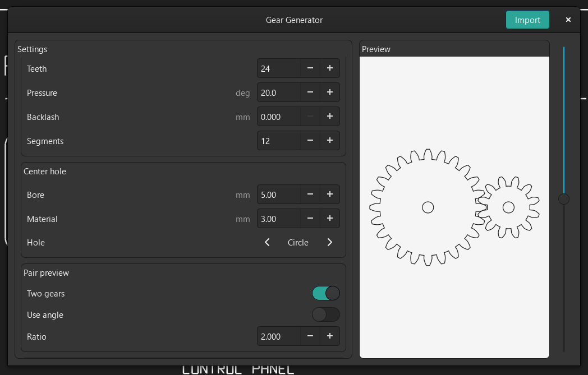Click the preview zoom slider handle
This screenshot has height=375, width=588.
(x=564, y=199)
